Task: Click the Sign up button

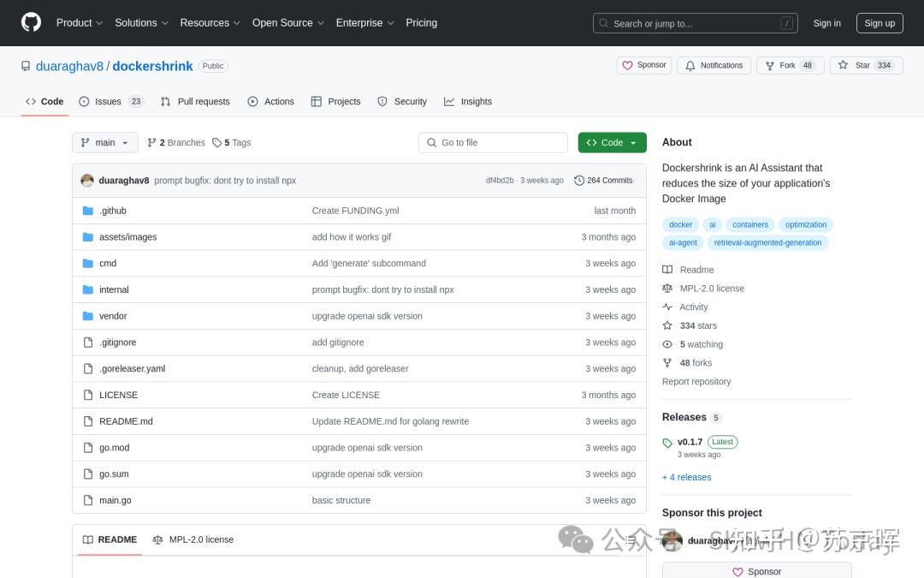Action: (x=880, y=23)
